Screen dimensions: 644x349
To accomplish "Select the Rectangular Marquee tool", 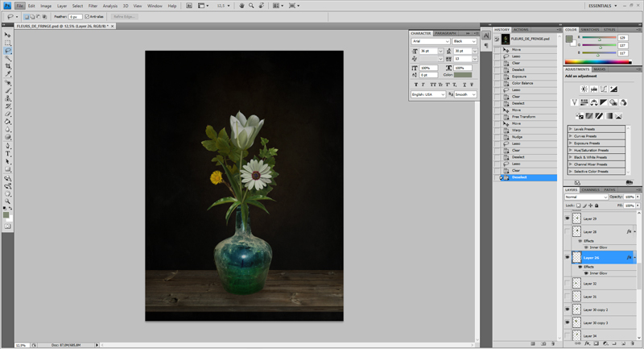I will 8,43.
